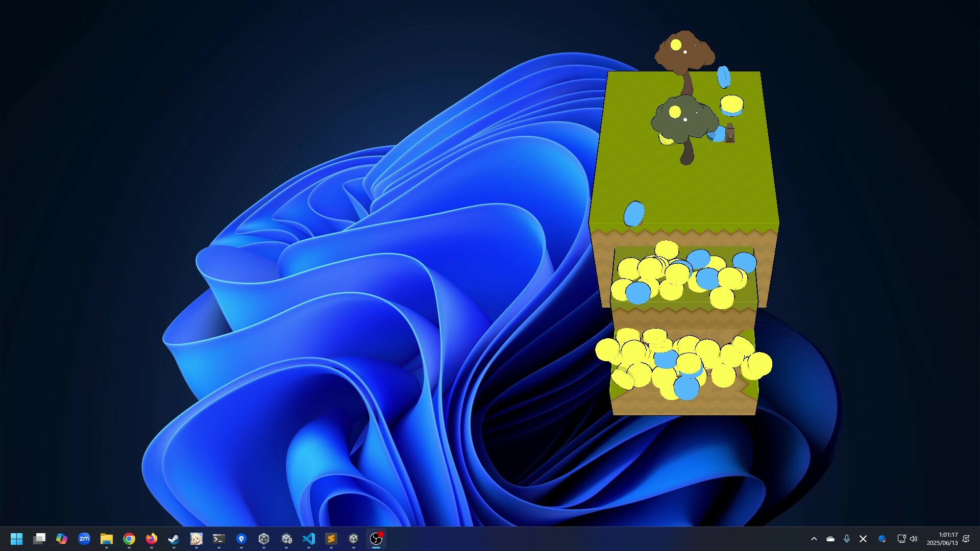Screen dimensions: 980x551
Task: Toggle the microphone from the system tray
Action: [847, 538]
